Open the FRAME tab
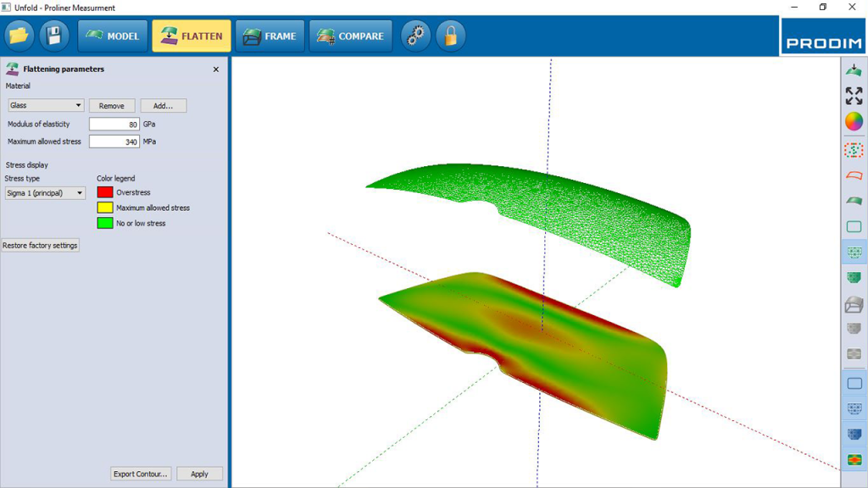The height and width of the screenshot is (488, 868). 270,36
